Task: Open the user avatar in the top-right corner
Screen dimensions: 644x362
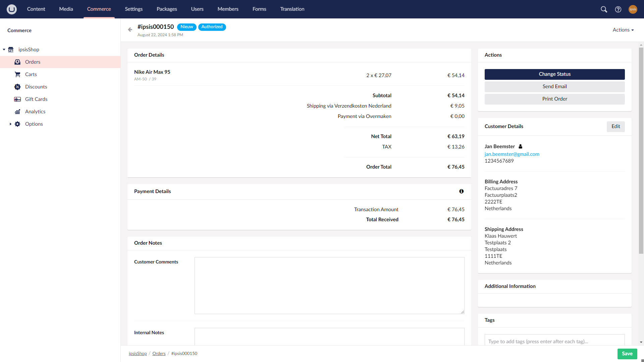Action: coord(633,9)
